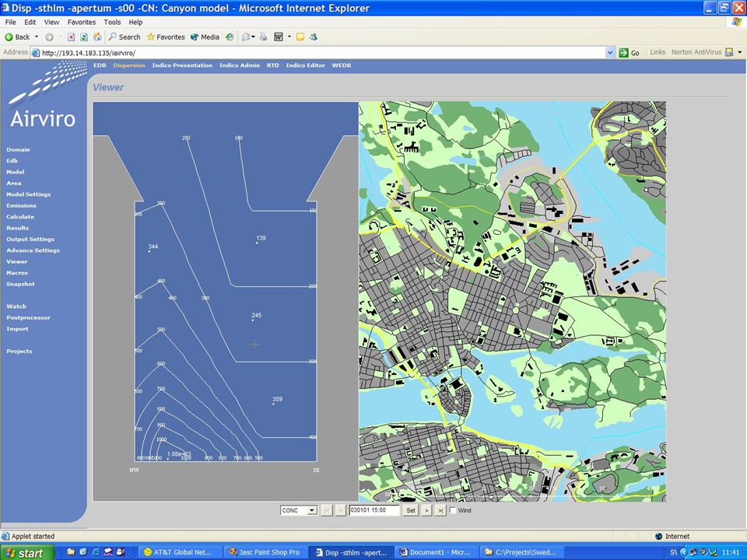Open the Search pane
747x560 pixels.
[x=124, y=37]
